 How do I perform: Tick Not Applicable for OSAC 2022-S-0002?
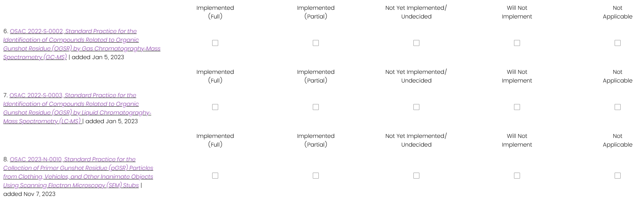618,43
